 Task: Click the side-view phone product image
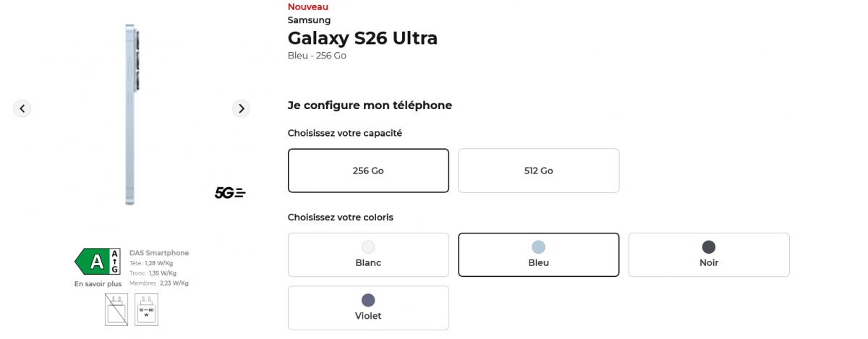(x=131, y=114)
